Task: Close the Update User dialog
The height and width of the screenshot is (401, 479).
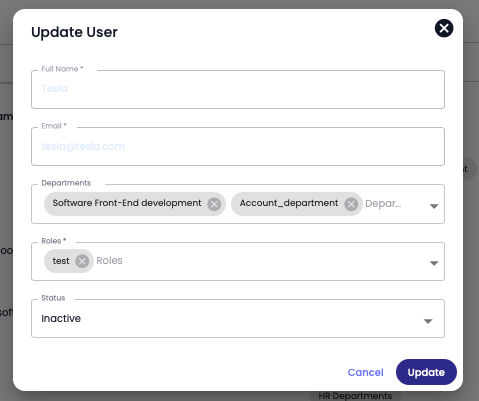Action: pos(444,28)
